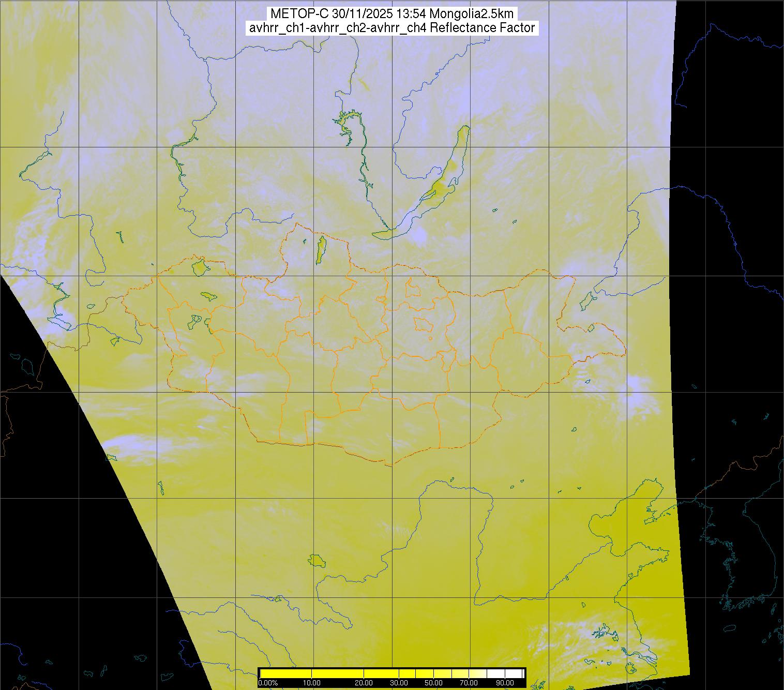The image size is (784, 690).
Task: Click the small green lake in the southern yellow area
Action: [316, 560]
